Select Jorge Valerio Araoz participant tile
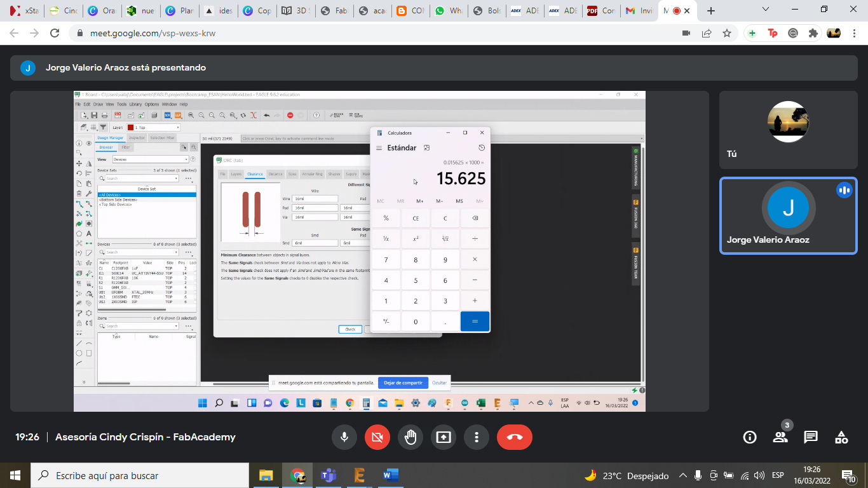This screenshot has width=868, height=488. pos(788,215)
